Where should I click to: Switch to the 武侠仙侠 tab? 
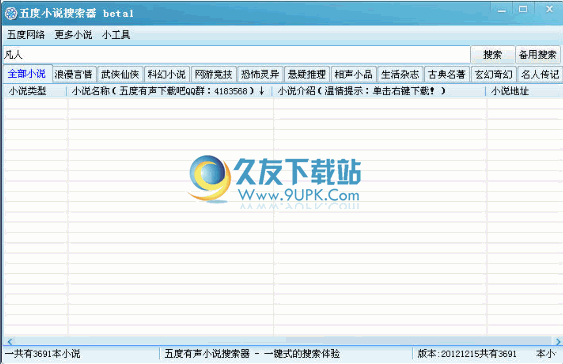click(120, 75)
